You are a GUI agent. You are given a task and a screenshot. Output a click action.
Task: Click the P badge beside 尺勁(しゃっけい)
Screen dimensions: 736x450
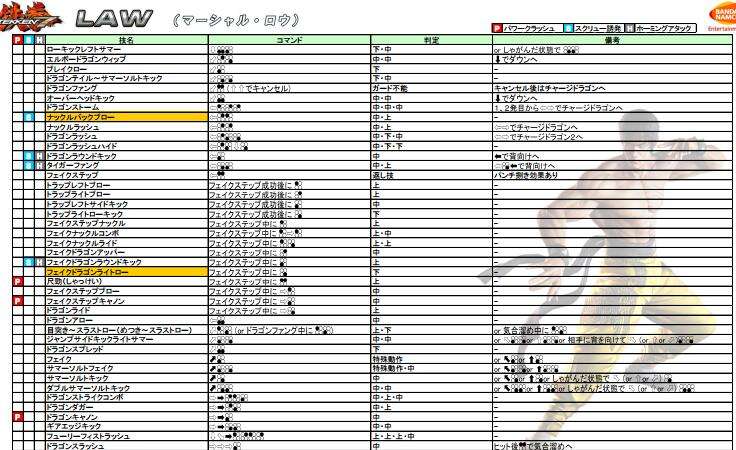coord(18,281)
